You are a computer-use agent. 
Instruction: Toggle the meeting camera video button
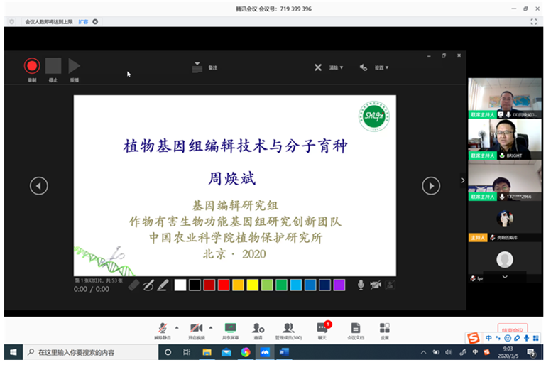click(196, 331)
